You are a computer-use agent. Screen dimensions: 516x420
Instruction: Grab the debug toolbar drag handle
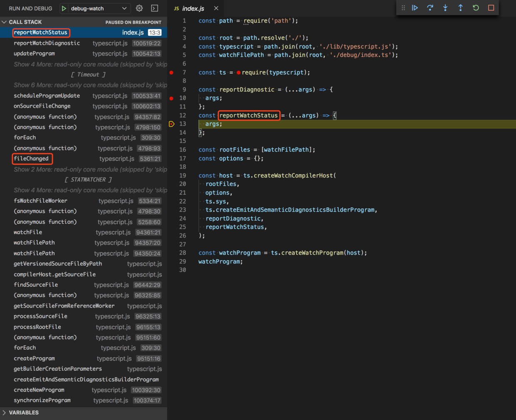tap(403, 8)
